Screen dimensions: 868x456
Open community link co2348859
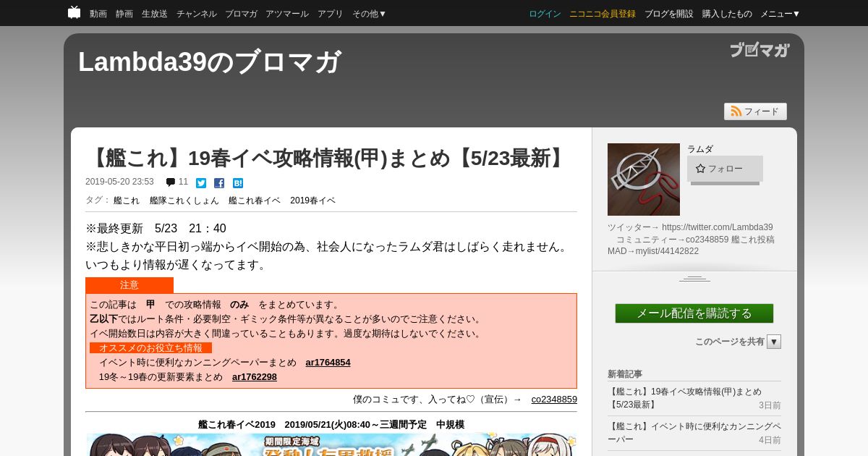[x=554, y=400]
